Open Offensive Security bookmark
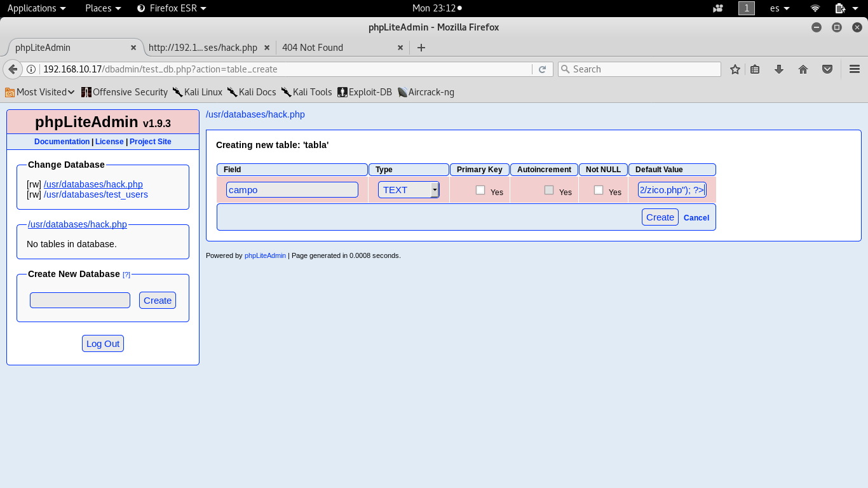The image size is (868, 488). [125, 92]
